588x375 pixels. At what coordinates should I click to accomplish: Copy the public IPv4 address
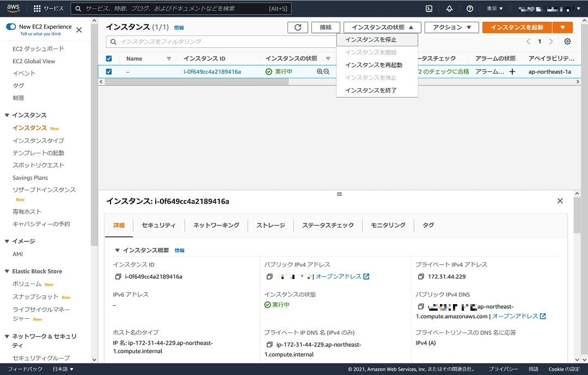coord(269,277)
